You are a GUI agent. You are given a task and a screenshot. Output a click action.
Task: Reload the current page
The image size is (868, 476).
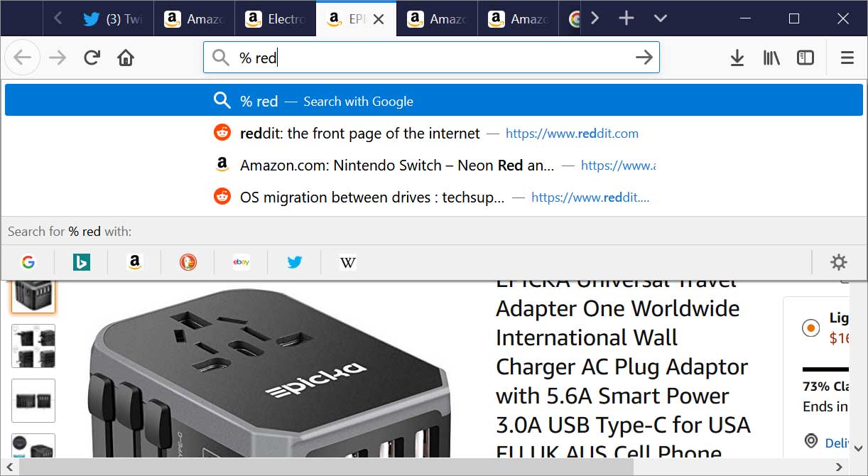pyautogui.click(x=92, y=58)
